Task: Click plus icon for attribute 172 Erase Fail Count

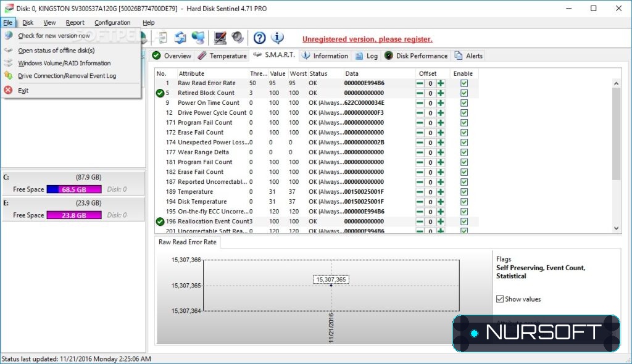Action: pos(441,133)
